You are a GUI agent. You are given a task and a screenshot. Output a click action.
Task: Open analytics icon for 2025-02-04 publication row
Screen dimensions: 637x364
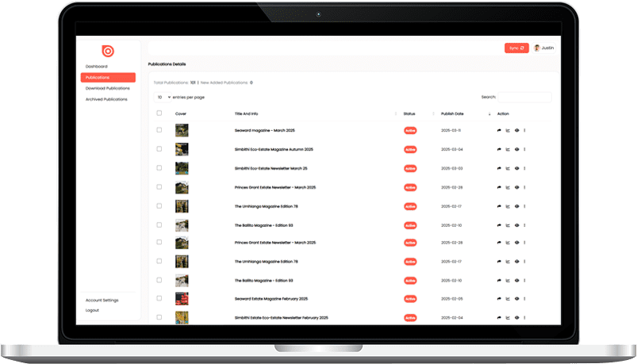click(508, 317)
